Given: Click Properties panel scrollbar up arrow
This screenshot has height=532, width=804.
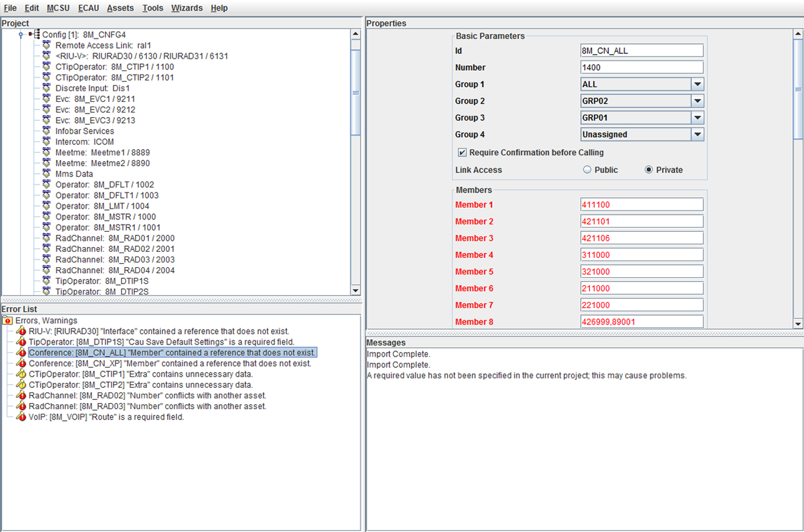Looking at the screenshot, I should click(x=798, y=35).
